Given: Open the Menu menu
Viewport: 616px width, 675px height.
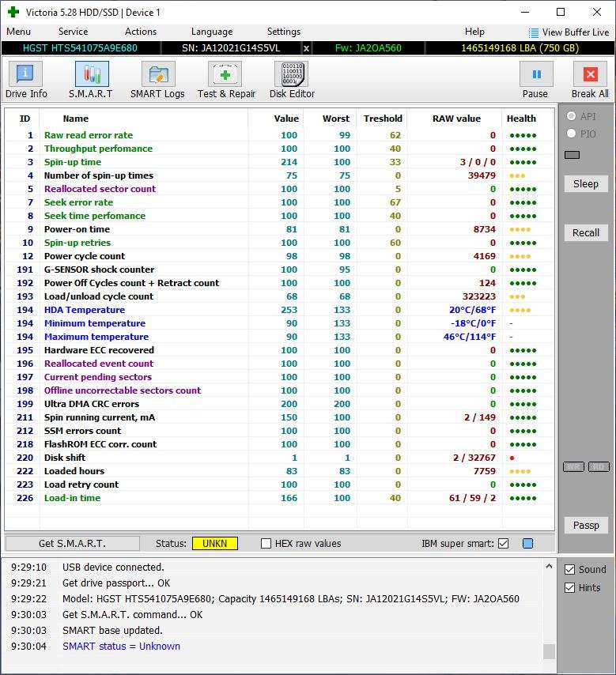Looking at the screenshot, I should (18, 32).
